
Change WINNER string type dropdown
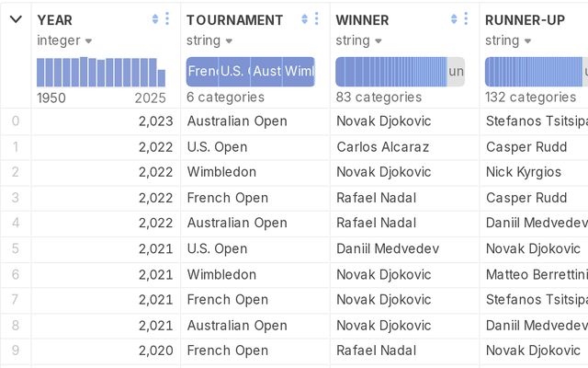pyautogui.click(x=358, y=40)
